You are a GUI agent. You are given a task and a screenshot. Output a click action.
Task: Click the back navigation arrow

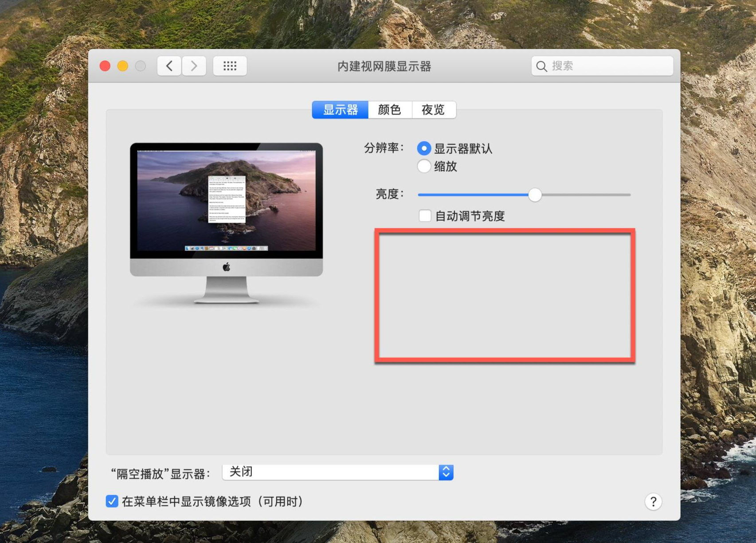coord(169,66)
